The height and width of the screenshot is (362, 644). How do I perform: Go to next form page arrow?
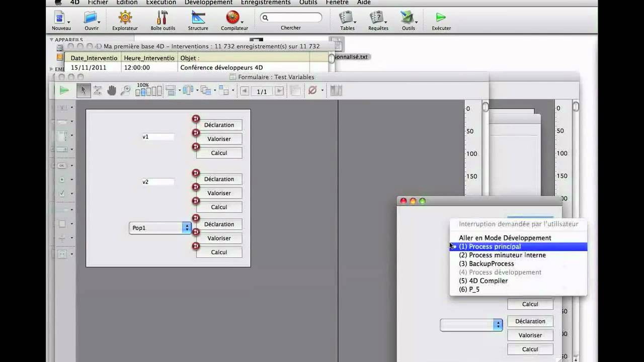(279, 91)
